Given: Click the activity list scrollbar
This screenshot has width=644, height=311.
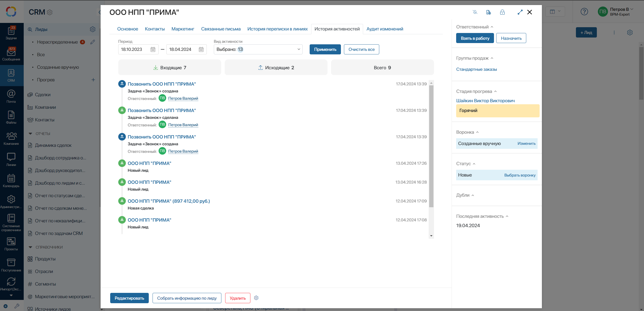Looking at the screenshot, I should point(431,146).
